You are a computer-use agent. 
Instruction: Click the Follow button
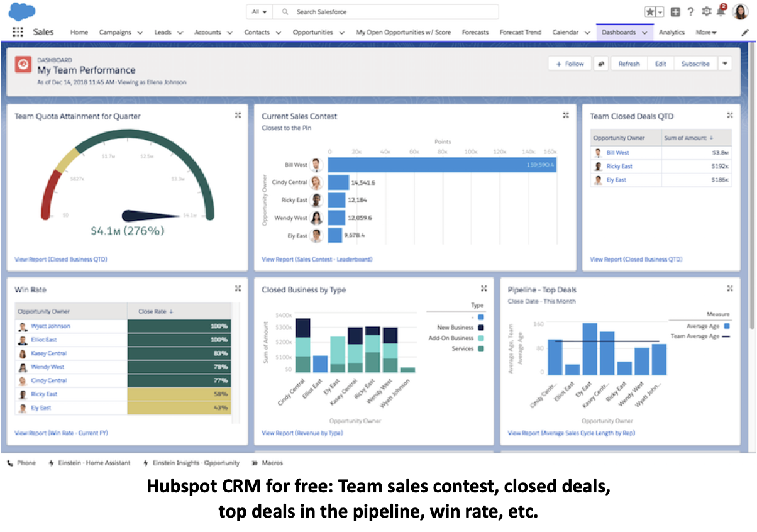tap(570, 64)
